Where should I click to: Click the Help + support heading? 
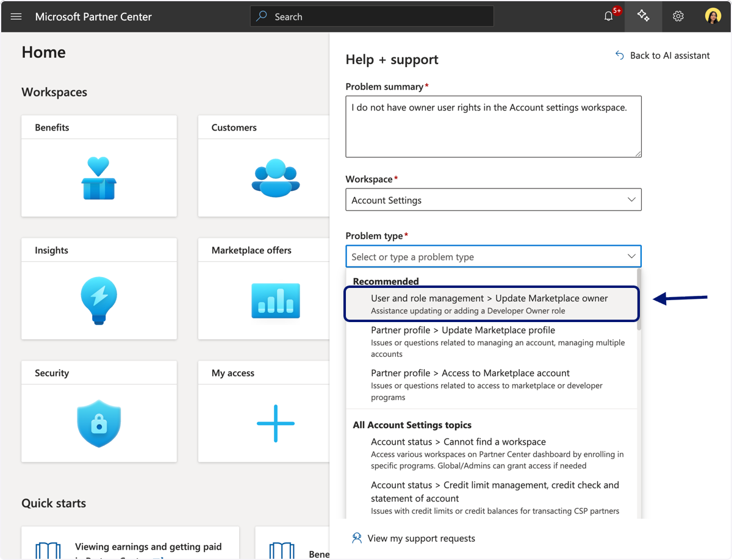392,59
